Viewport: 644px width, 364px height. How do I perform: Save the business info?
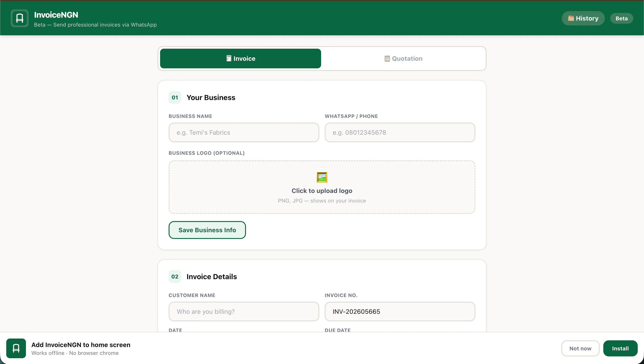[x=207, y=230]
